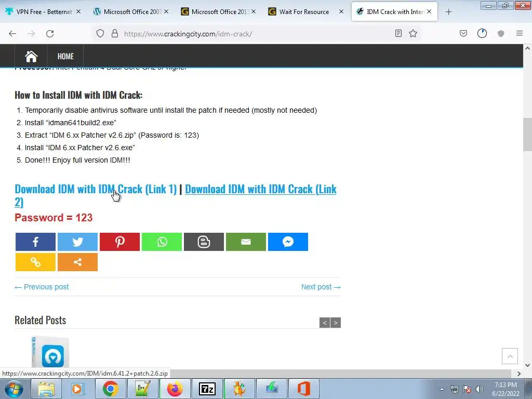This screenshot has width=532, height=399.
Task: Go to the Next post
Action: [321, 287]
